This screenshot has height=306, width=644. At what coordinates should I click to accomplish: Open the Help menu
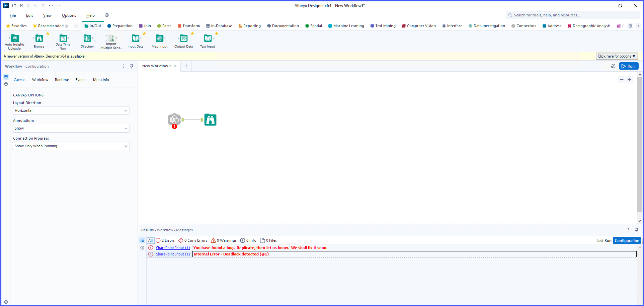point(90,15)
